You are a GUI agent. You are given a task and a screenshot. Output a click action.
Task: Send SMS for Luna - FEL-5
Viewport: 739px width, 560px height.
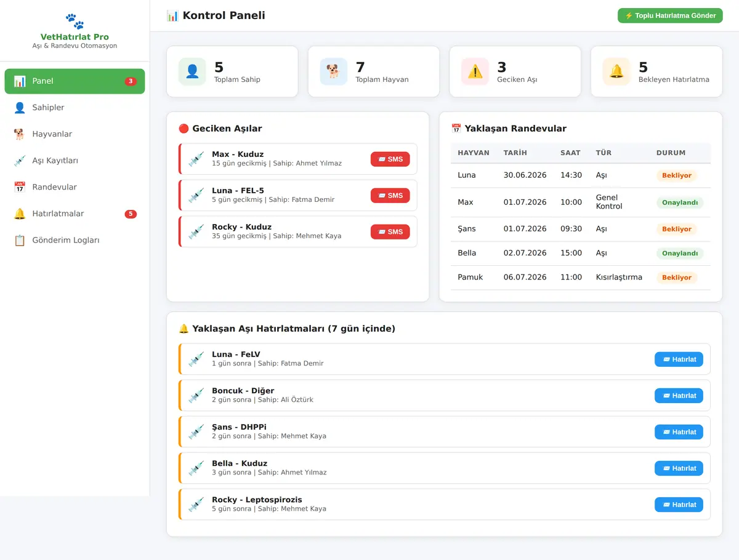click(x=390, y=195)
